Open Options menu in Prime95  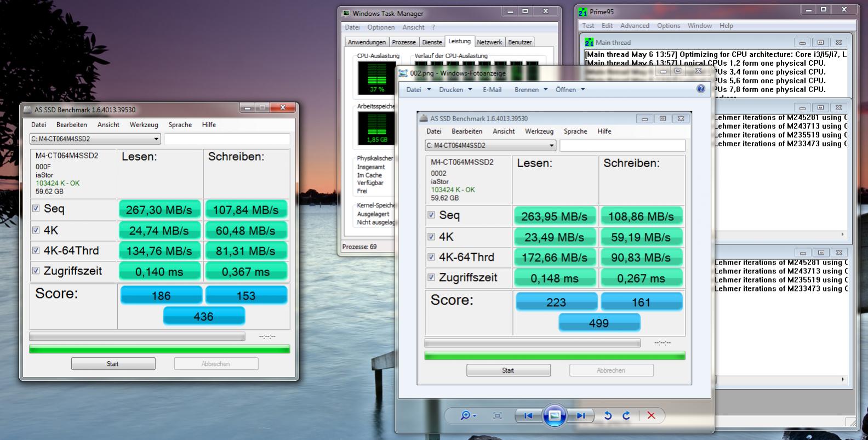(x=669, y=26)
